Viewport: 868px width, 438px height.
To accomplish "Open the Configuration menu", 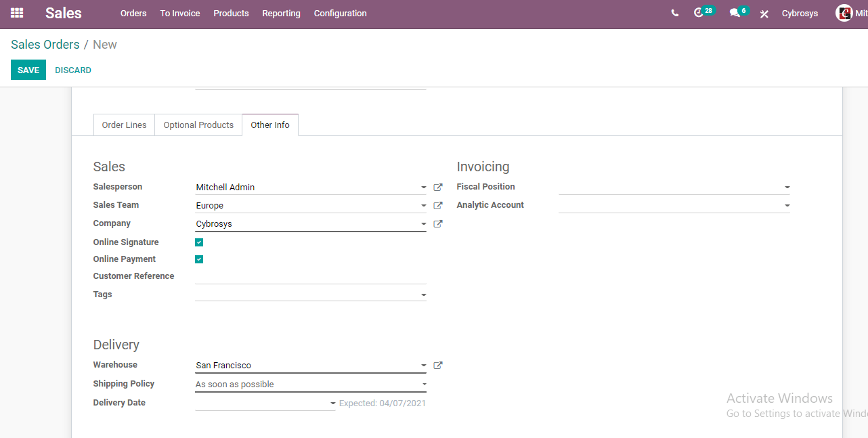I will (341, 14).
